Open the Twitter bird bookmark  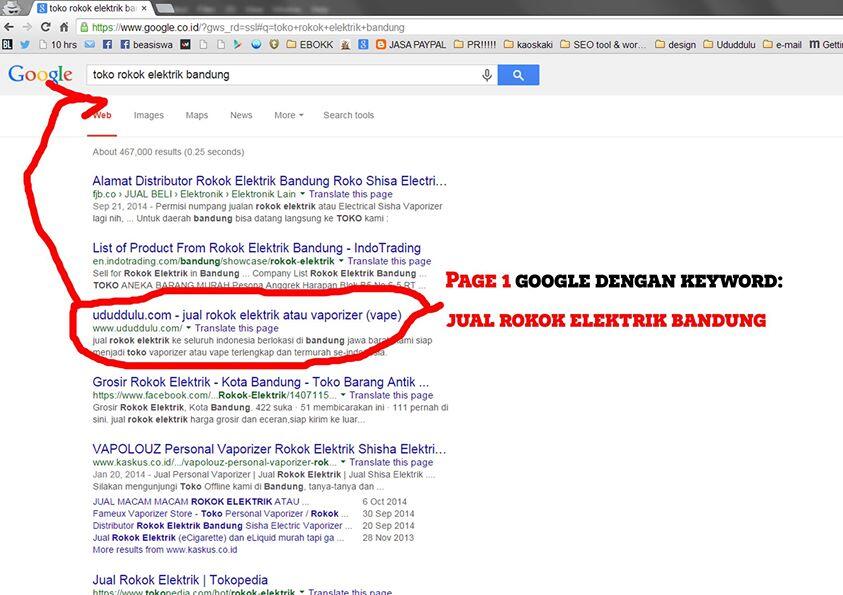(x=25, y=45)
